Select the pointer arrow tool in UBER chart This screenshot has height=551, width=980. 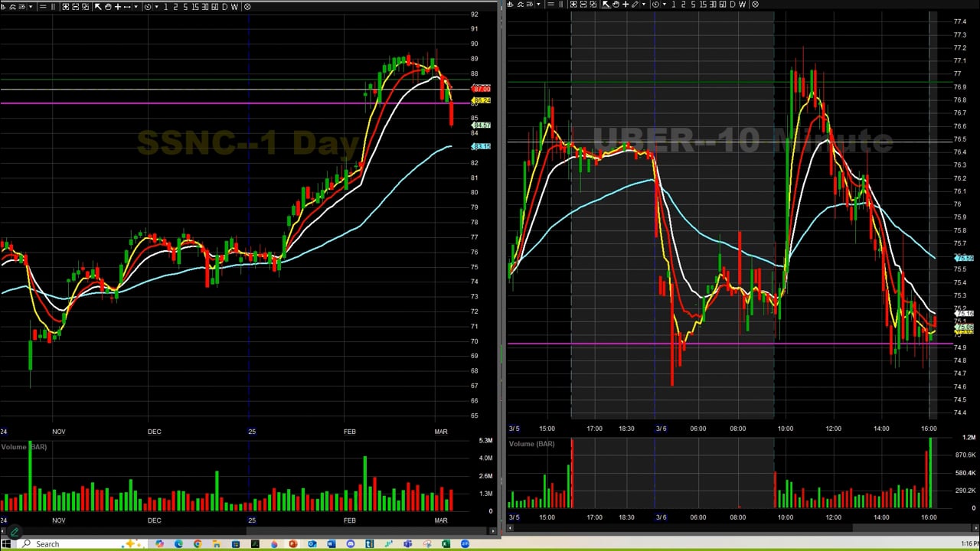pos(606,5)
